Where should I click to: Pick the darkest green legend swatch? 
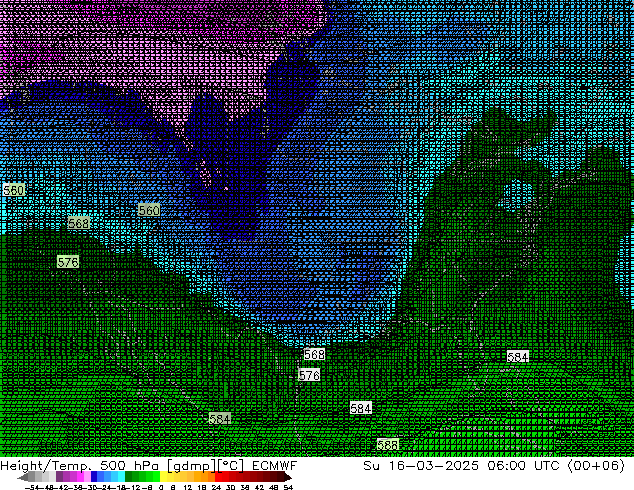point(128,477)
